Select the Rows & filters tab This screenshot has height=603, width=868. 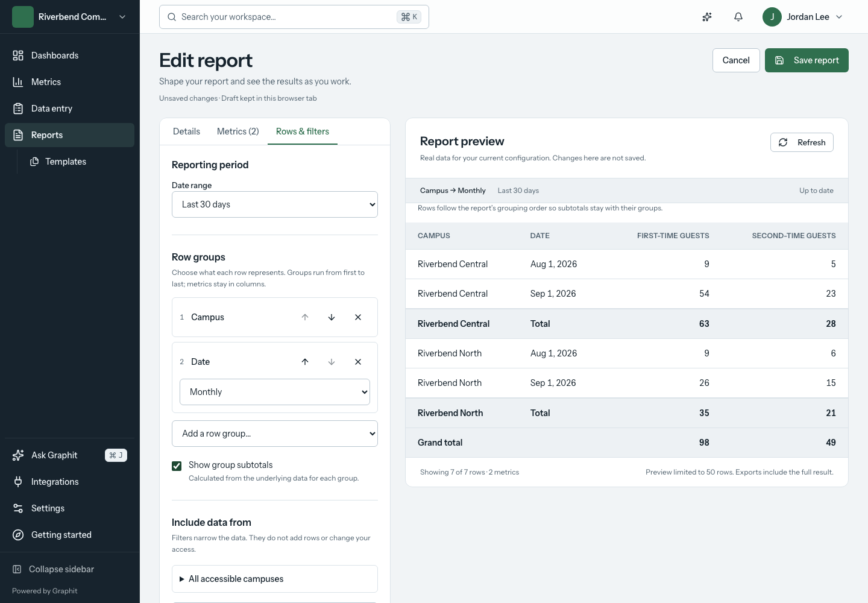click(x=303, y=131)
